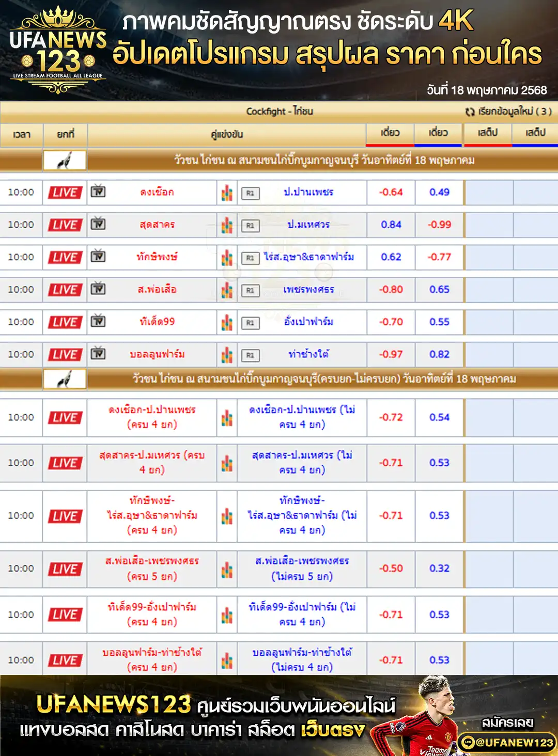Click the refresh arrows icon beside เรียกข้อมูลใหม่
The height and width of the screenshot is (756, 558).
[x=470, y=112]
